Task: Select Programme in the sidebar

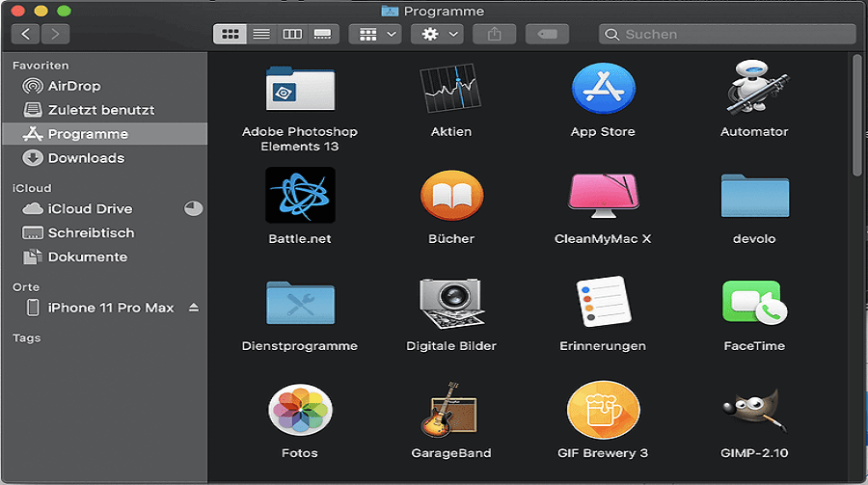Action: point(104,133)
